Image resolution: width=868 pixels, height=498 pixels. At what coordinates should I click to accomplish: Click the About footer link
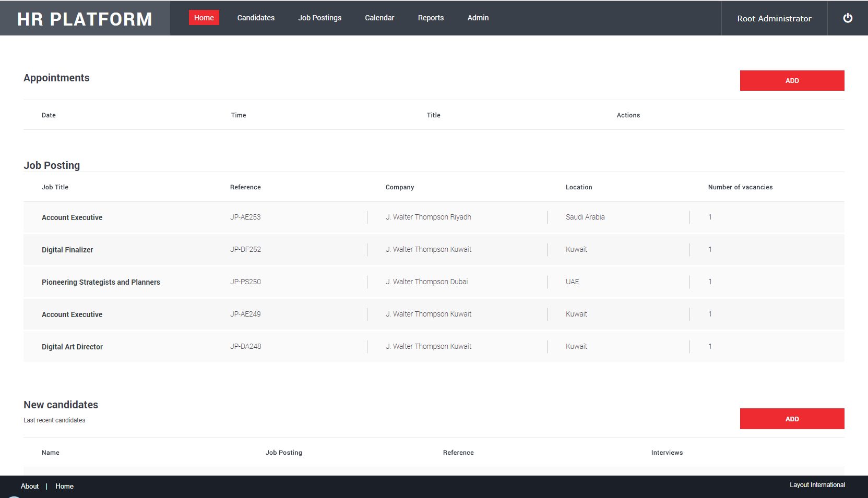pyautogui.click(x=30, y=486)
